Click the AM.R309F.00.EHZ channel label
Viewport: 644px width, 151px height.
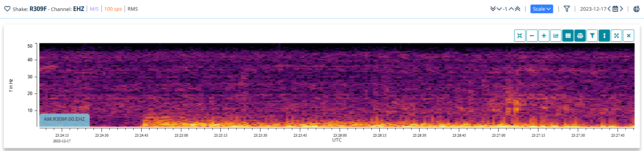(x=64, y=119)
